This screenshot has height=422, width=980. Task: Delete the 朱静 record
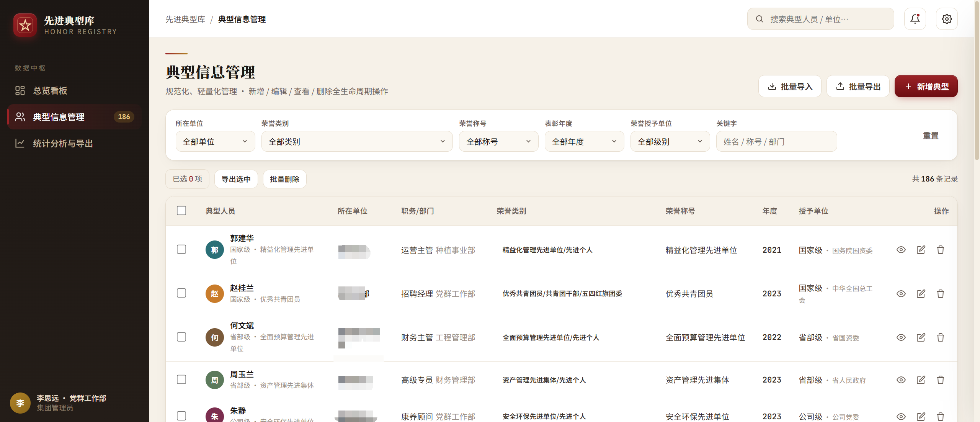click(941, 416)
